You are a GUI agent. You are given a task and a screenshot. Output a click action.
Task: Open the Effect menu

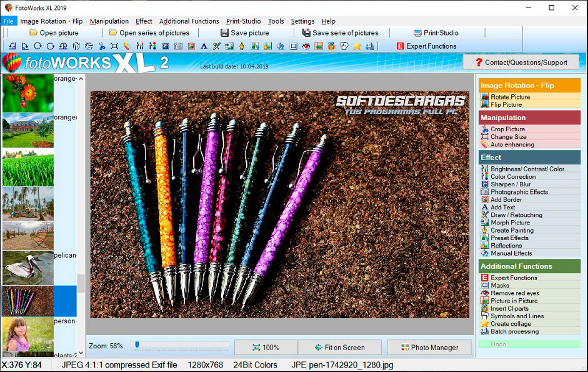pos(144,21)
